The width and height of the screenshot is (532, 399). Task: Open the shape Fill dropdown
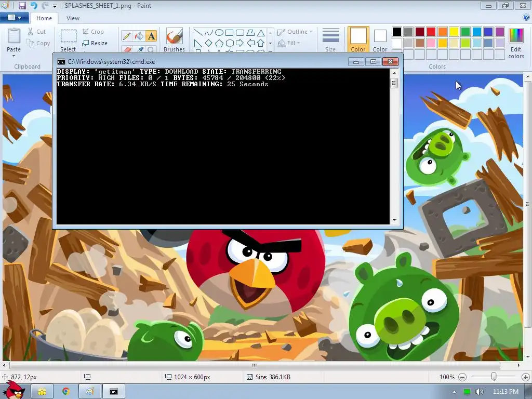click(x=289, y=43)
